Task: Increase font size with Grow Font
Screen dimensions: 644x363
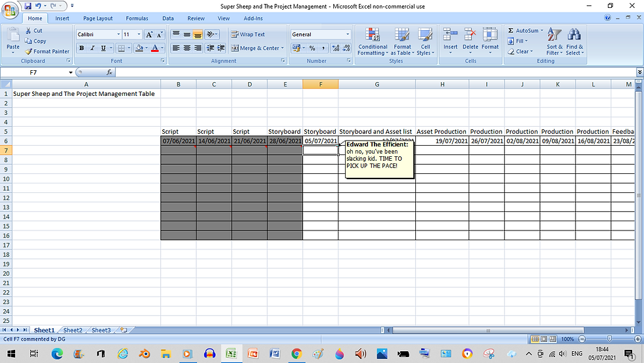Action: [x=150, y=34]
